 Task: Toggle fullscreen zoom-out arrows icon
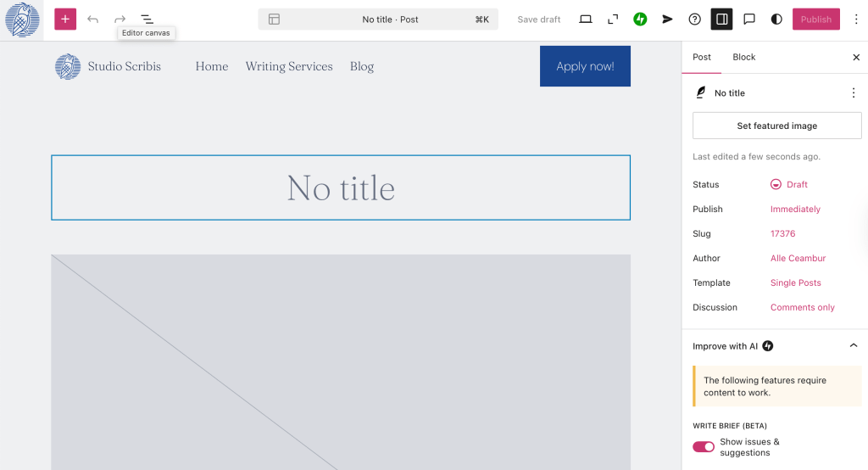coord(613,20)
